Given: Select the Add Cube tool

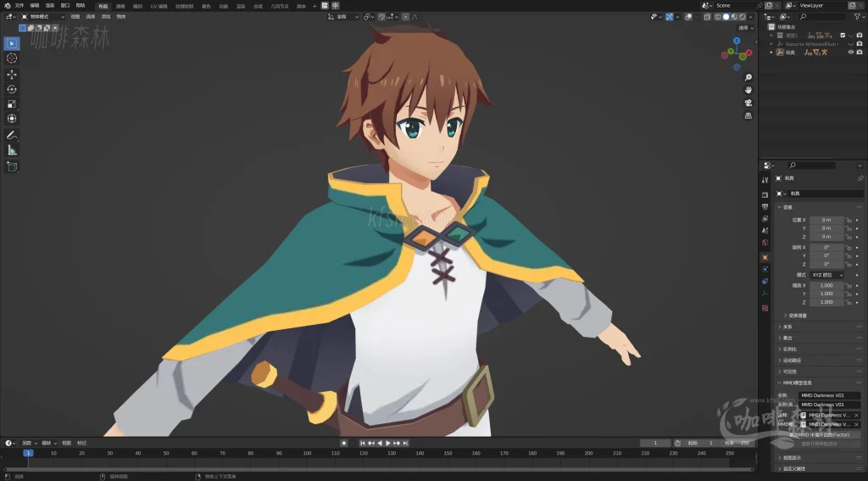Looking at the screenshot, I should click(12, 167).
